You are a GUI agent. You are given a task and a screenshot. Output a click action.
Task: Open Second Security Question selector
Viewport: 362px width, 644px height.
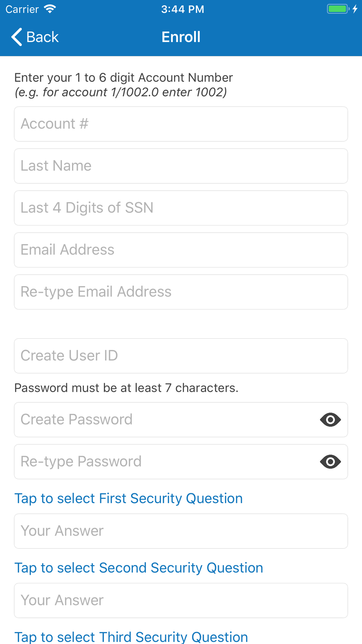tap(139, 568)
